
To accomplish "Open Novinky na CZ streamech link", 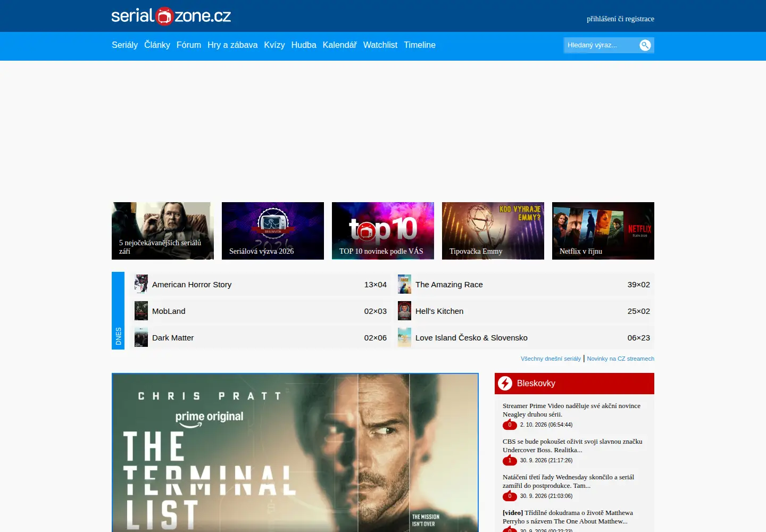I will (621, 359).
